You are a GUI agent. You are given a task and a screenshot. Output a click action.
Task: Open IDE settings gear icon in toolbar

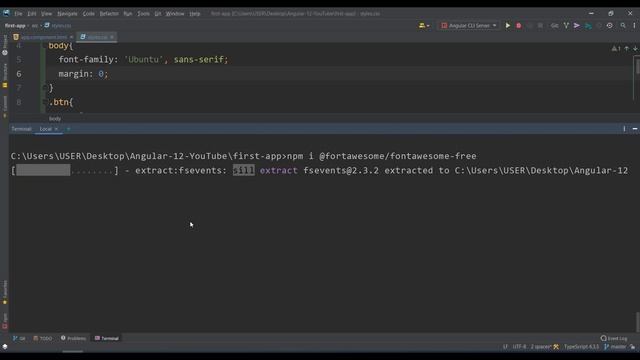coord(609,25)
